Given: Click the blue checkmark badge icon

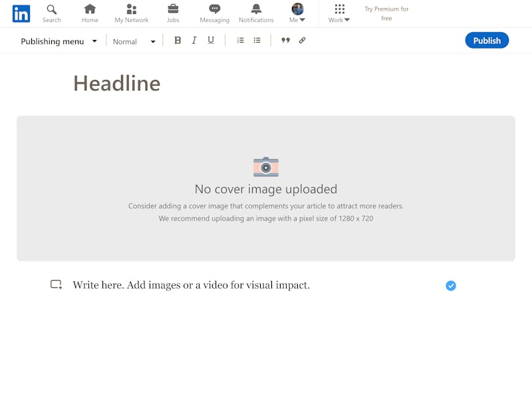Looking at the screenshot, I should tap(451, 286).
